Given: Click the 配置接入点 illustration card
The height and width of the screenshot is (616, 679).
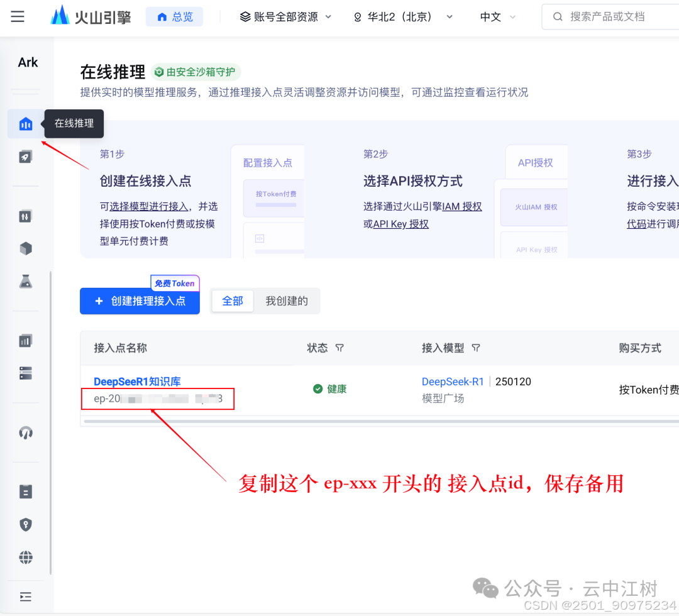Looking at the screenshot, I should tap(268, 201).
